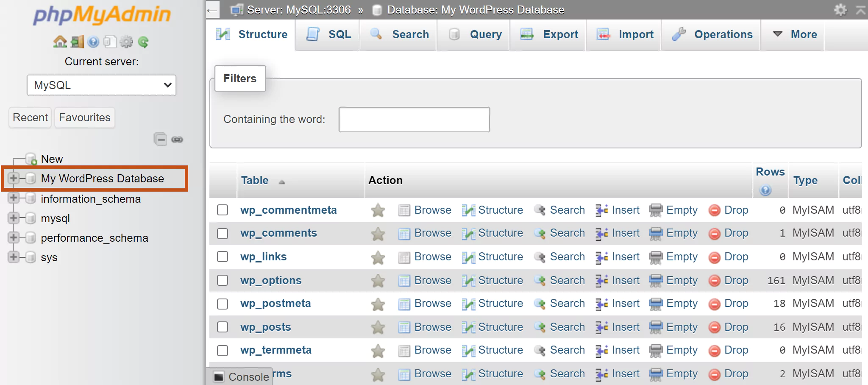Open the documentation pages icon in sidebar

pos(109,42)
